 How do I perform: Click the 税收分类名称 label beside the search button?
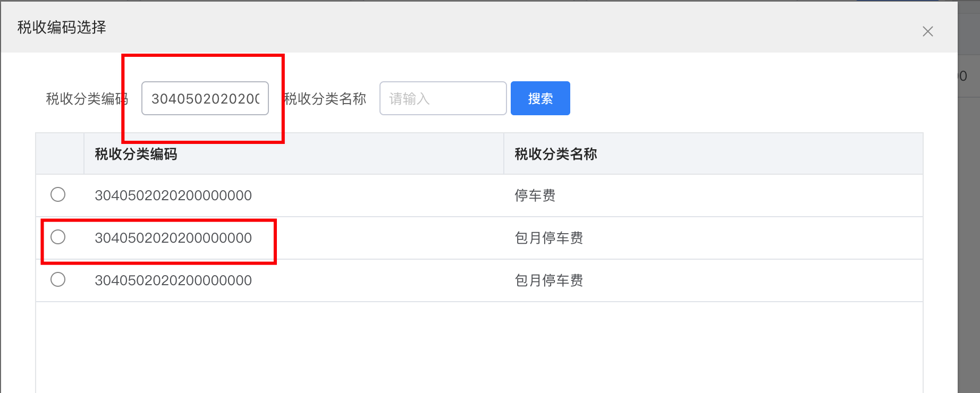[326, 99]
